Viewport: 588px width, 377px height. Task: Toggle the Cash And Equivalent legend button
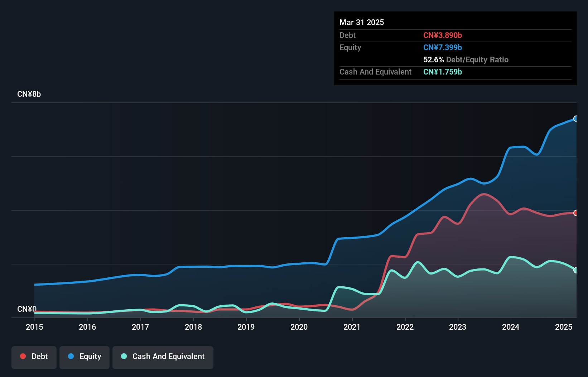[x=163, y=357]
